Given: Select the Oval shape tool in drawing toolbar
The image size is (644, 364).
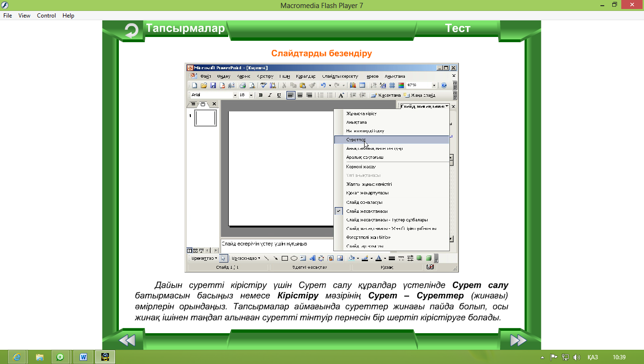Looking at the screenshot, I should coord(294,258).
